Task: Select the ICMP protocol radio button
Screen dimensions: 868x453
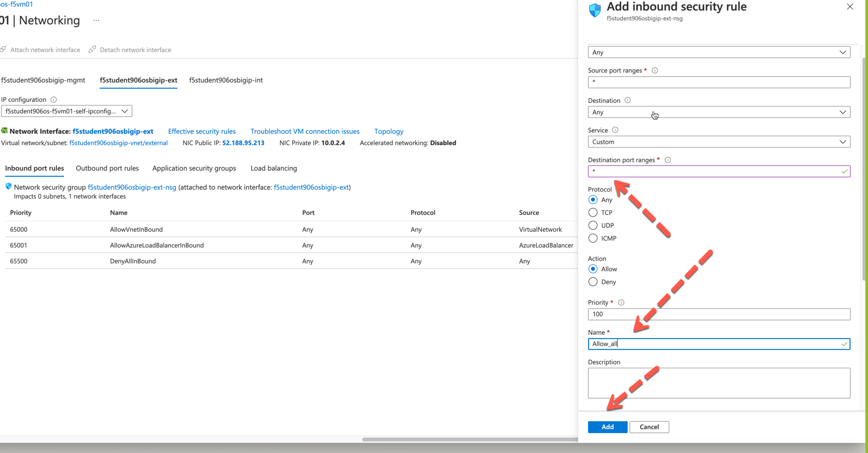Action: pos(593,239)
